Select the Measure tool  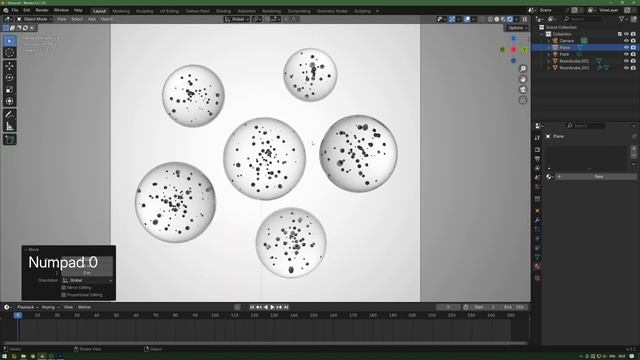pos(9,127)
